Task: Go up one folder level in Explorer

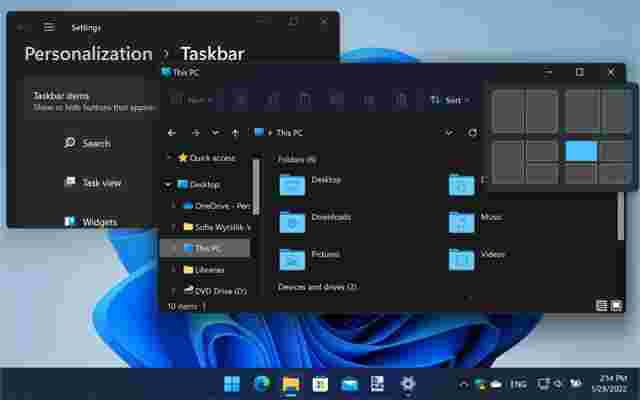Action: coord(236,133)
